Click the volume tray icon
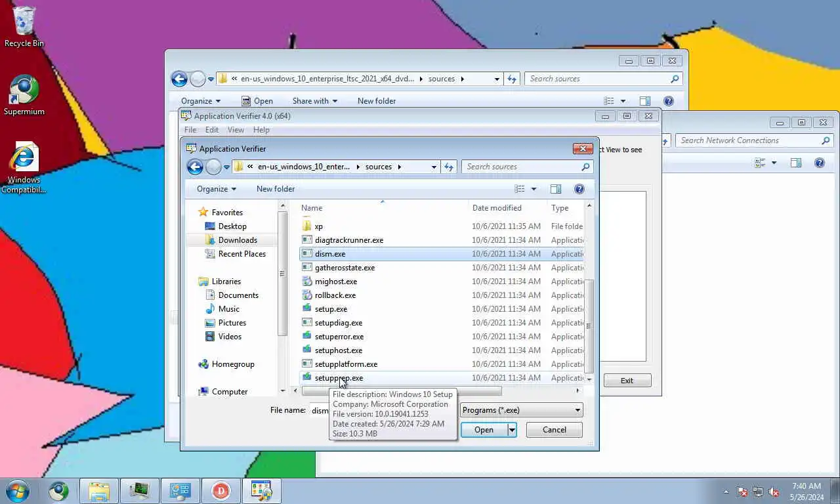 774,492
